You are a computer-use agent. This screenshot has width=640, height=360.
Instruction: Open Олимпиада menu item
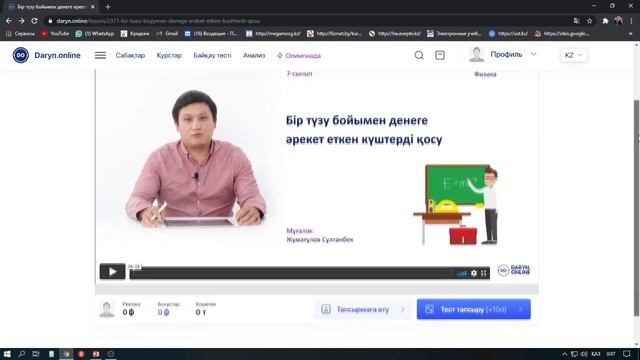[299, 56]
